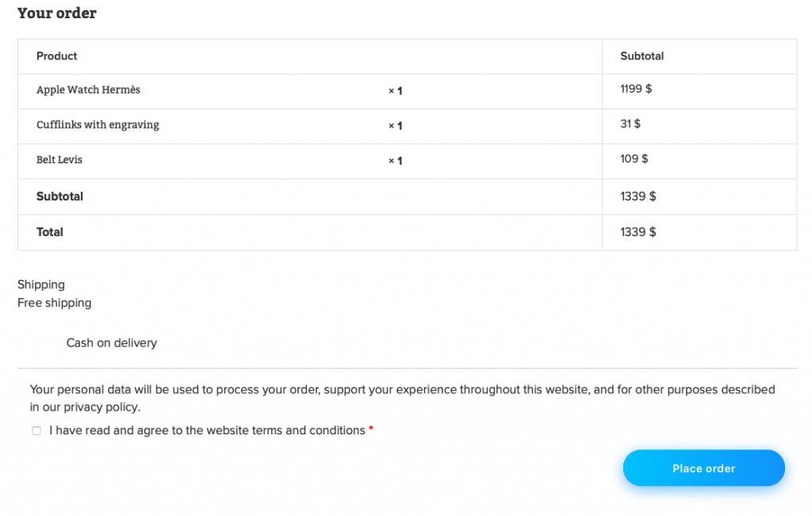This screenshot has width=812, height=516.
Task: Click the Apple Watch Hermès product name
Action: (x=88, y=90)
